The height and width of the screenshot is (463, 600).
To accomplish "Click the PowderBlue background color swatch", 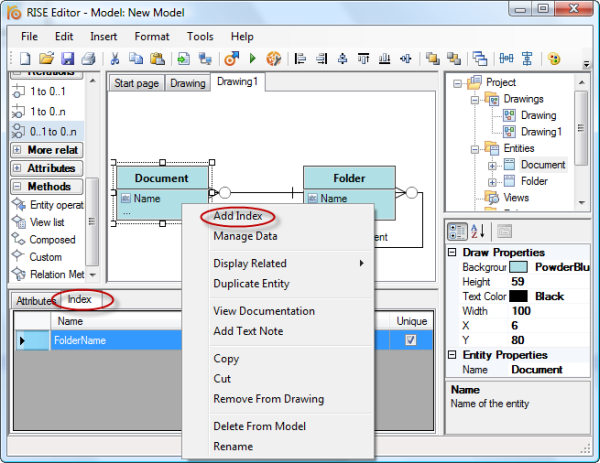I will point(519,268).
